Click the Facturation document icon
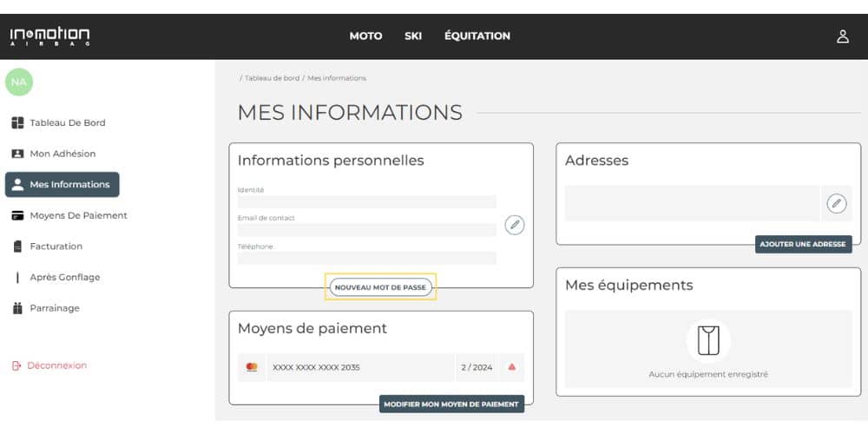This screenshot has height=434, width=868. click(x=17, y=247)
